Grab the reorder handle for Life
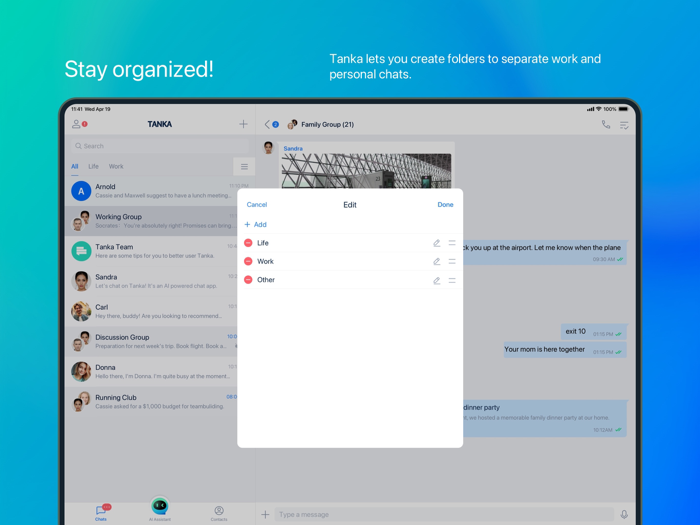The width and height of the screenshot is (700, 525). 452,243
